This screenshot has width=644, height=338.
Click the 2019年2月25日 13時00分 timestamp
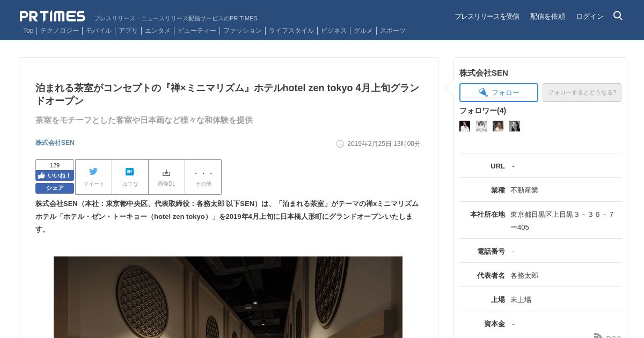click(384, 144)
